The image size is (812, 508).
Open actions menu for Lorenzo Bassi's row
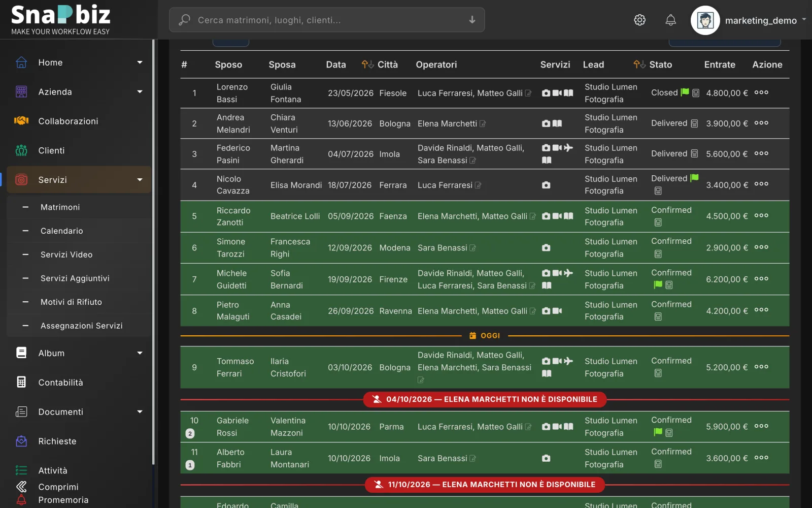click(x=761, y=92)
